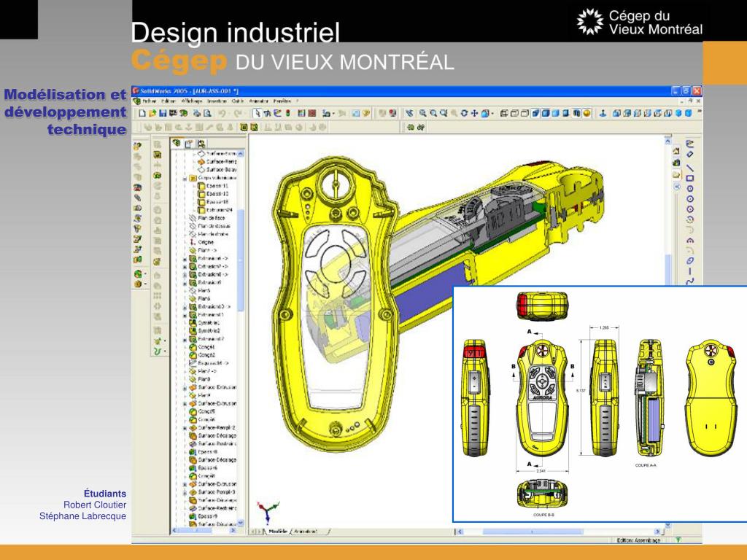The image size is (747, 560).
Task: Switch to the Modèle tab at bottom
Action: click(278, 532)
